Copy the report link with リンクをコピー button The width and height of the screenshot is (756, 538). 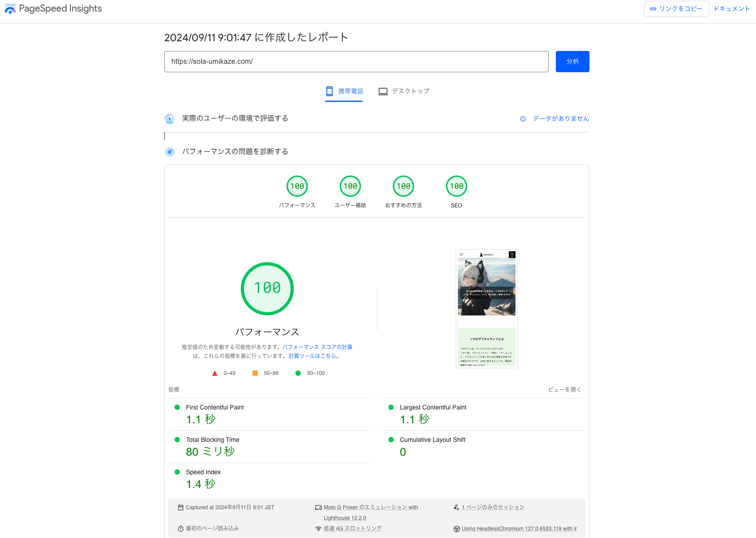[676, 9]
